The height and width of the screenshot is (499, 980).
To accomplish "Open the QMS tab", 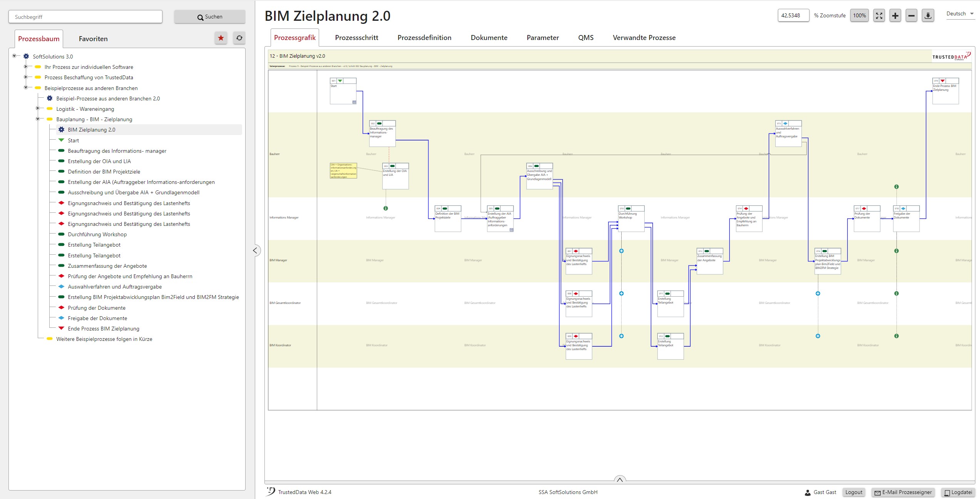I will tap(586, 38).
